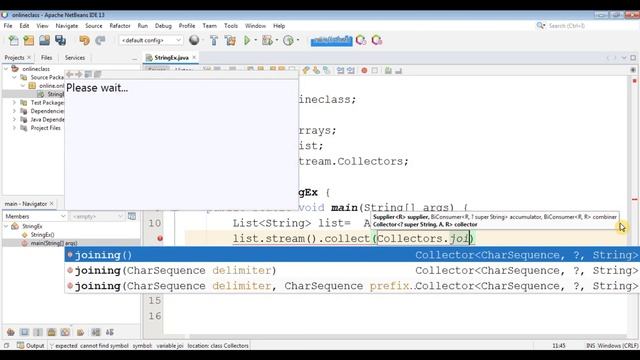Click the New Project toolbar icon
The width and height of the screenshot is (640, 360).
coord(29,40)
